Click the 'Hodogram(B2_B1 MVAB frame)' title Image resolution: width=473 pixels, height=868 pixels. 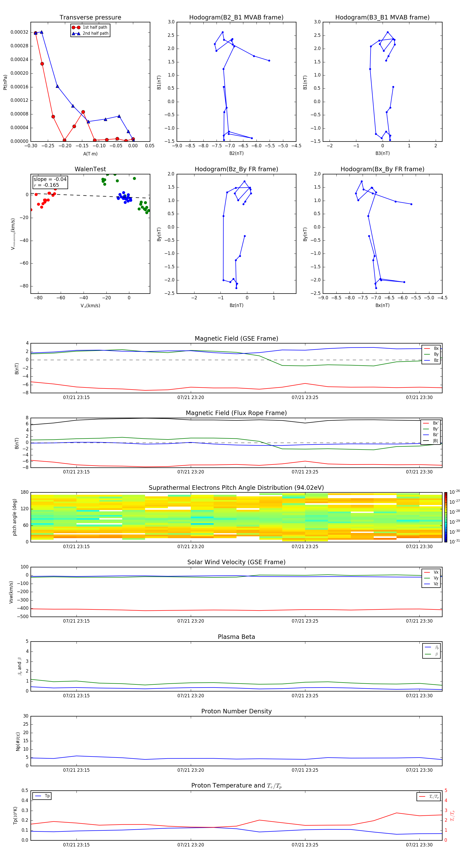point(236,17)
